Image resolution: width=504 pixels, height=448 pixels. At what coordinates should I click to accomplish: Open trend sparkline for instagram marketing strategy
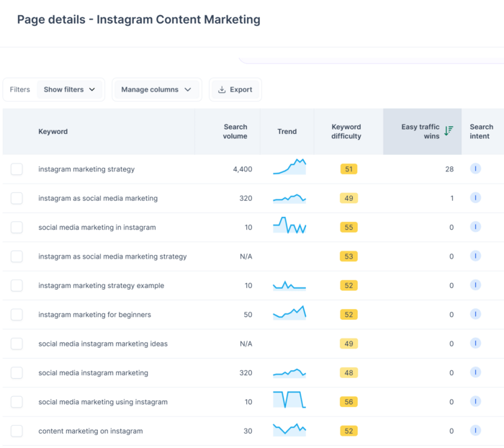coord(289,168)
